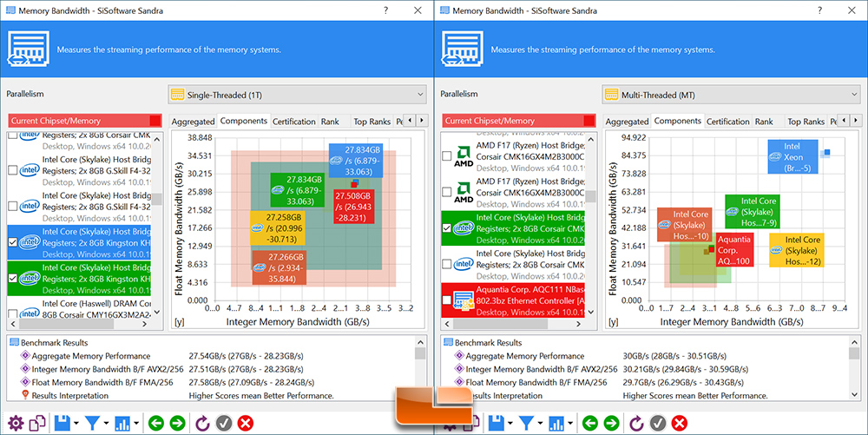Click copy icon in Single-Threaded window toolbar
The height and width of the screenshot is (435, 868).
click(37, 424)
